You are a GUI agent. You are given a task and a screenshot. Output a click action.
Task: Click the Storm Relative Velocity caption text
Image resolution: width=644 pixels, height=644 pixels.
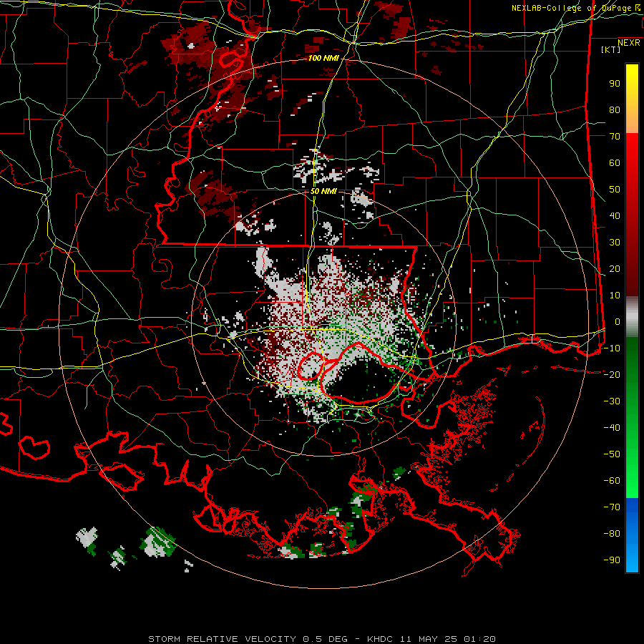(x=321, y=639)
